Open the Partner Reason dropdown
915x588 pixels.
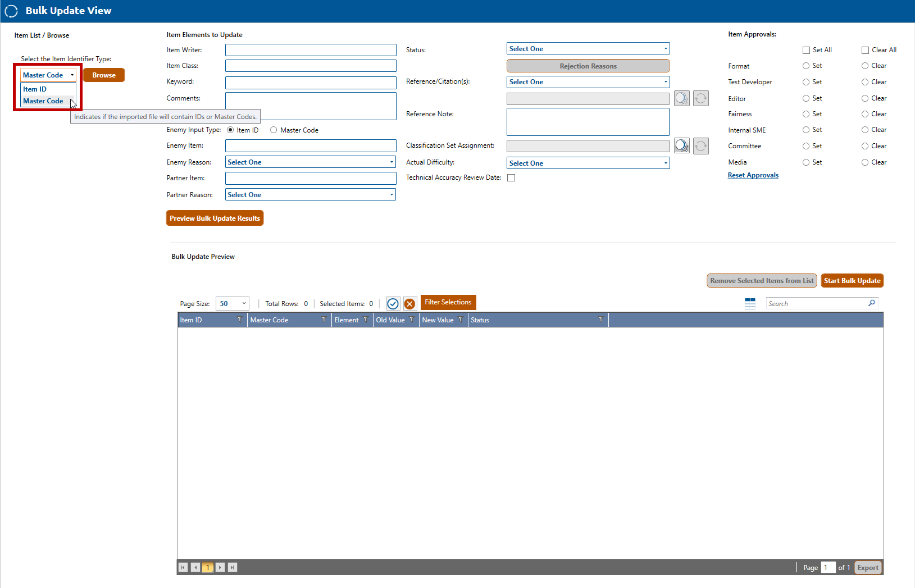311,195
